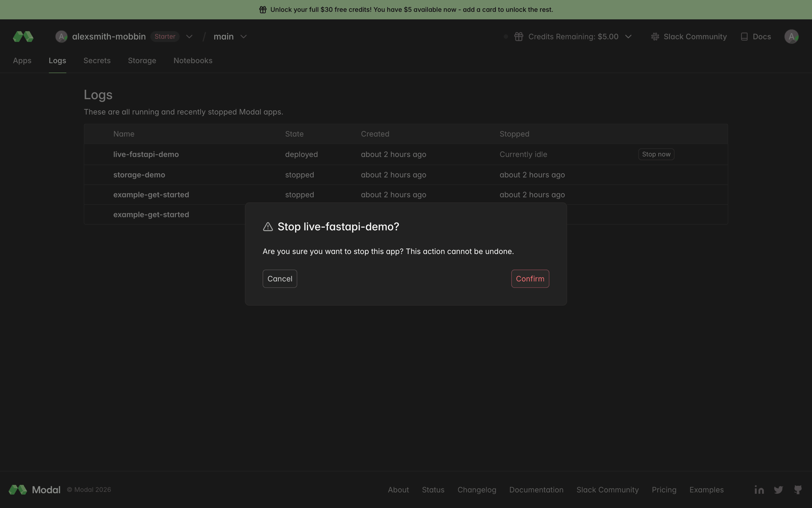Image resolution: width=812 pixels, height=508 pixels.
Task: Open the LinkedIn icon in the footer
Action: click(759, 490)
